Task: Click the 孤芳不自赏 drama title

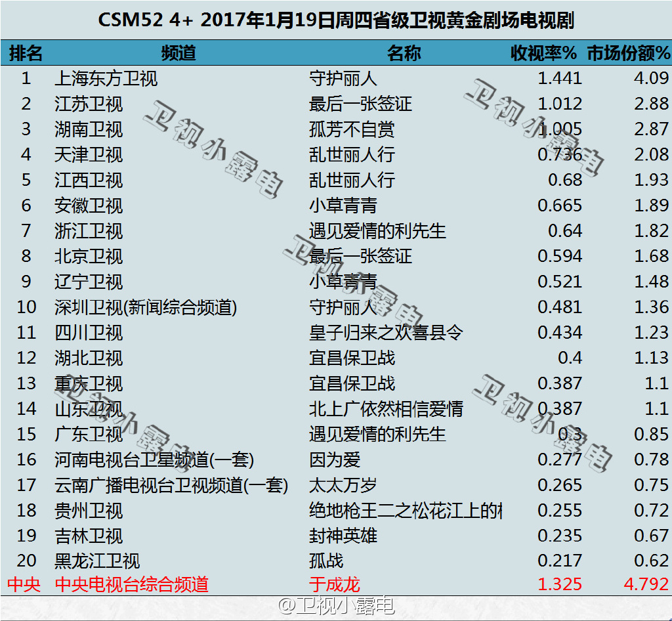Action: [351, 129]
